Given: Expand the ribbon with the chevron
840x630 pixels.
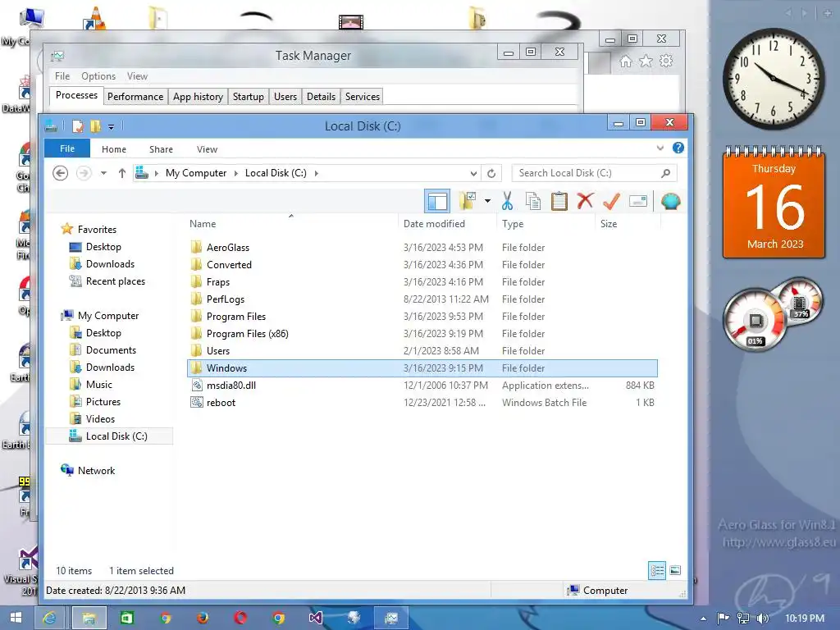Looking at the screenshot, I should click(660, 148).
